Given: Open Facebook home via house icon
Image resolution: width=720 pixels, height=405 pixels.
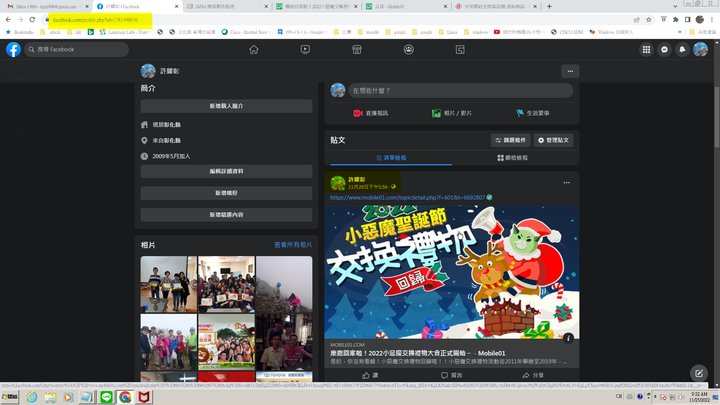Looking at the screenshot, I should 253,50.
